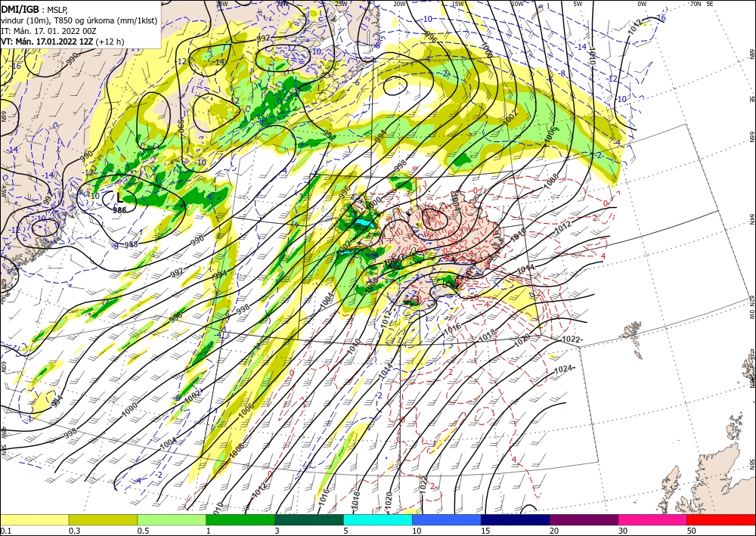Select the "VT: Mán. 17.01.2022 12Z (+12 h)" line
Viewport: 756px width, 536px height.
click(x=62, y=42)
